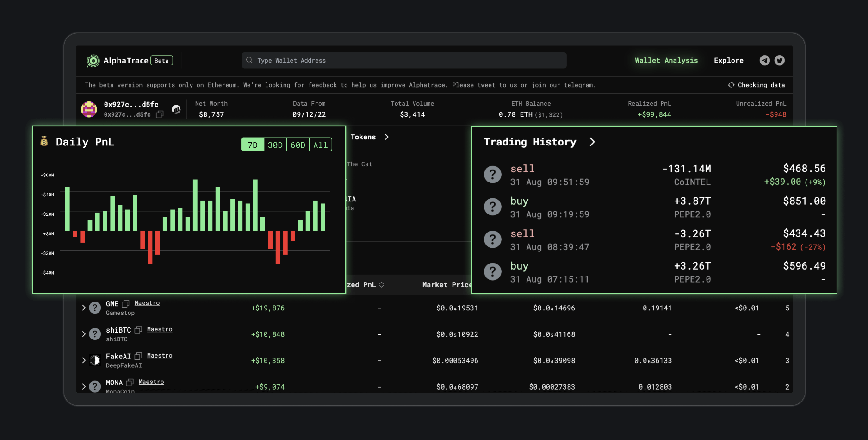Viewport: 868px width, 440px height.
Task: Click the AlphaTrace logo icon
Action: click(93, 61)
